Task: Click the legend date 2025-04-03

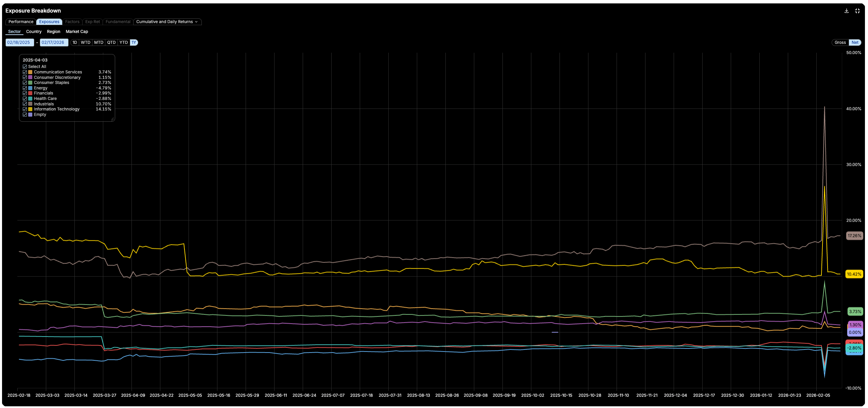Action: point(35,60)
